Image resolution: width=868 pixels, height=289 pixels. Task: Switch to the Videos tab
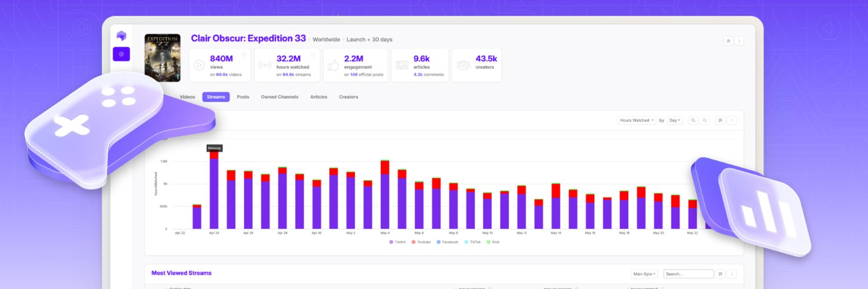(187, 97)
